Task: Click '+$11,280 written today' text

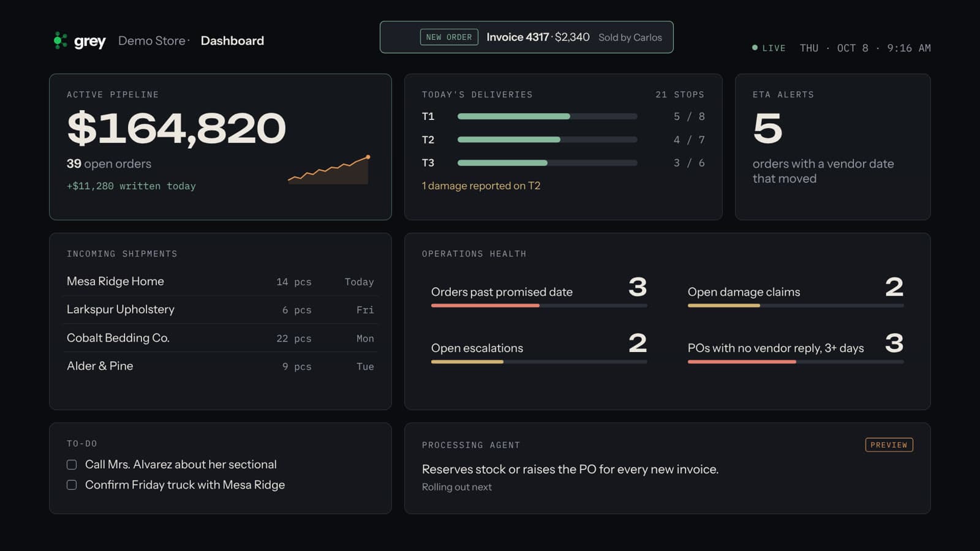Action: tap(131, 186)
